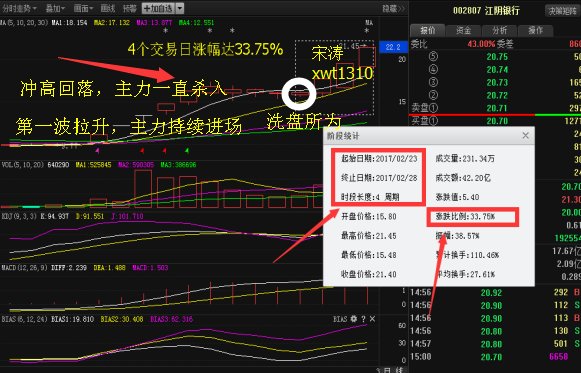Screen dimensions: 581x373
Task: Click the 22.2 blue price tag
Action: pos(393,47)
